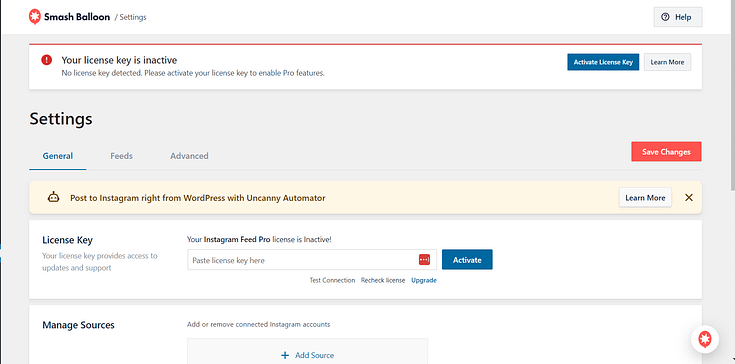The height and width of the screenshot is (364, 735).
Task: Click the Save Changes button
Action: point(666,152)
